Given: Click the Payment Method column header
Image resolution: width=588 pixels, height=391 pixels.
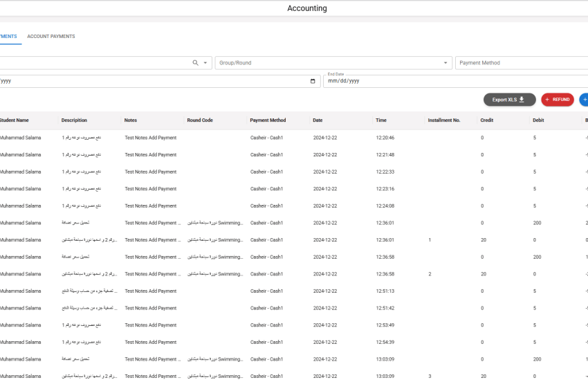Looking at the screenshot, I should click(x=268, y=120).
